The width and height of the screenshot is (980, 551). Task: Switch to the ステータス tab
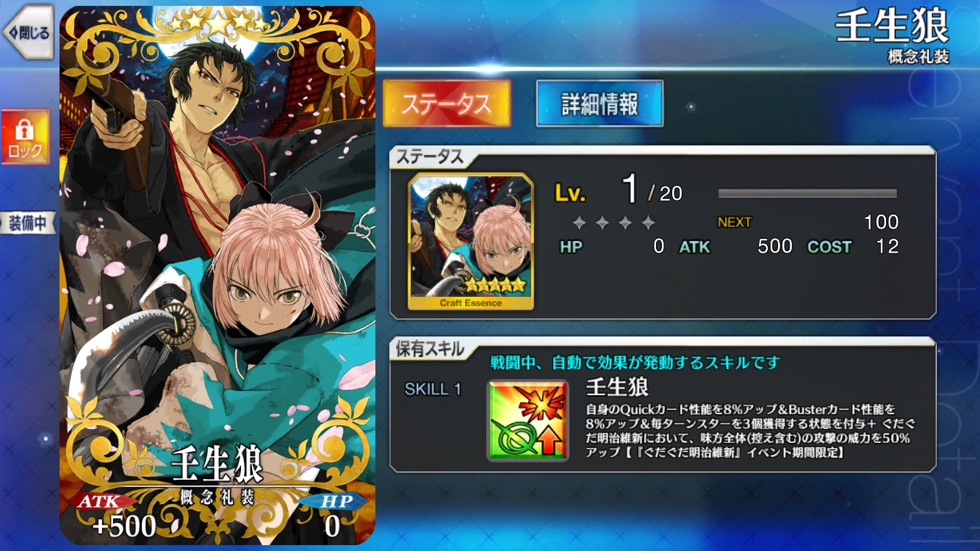[x=447, y=104]
